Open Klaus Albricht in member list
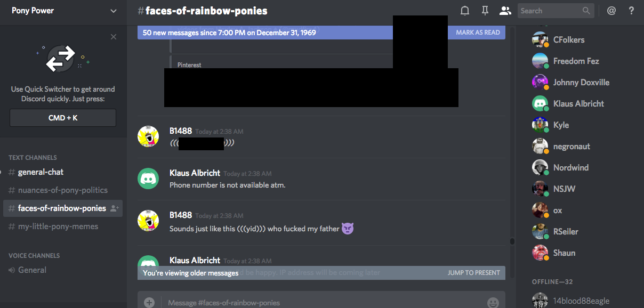The height and width of the screenshot is (308, 644). click(x=578, y=104)
